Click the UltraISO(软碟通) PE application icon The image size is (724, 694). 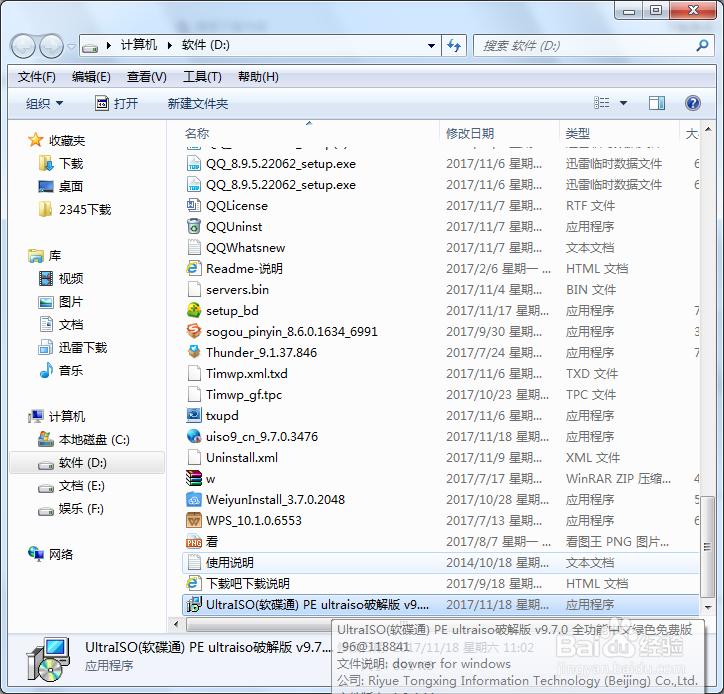point(193,604)
